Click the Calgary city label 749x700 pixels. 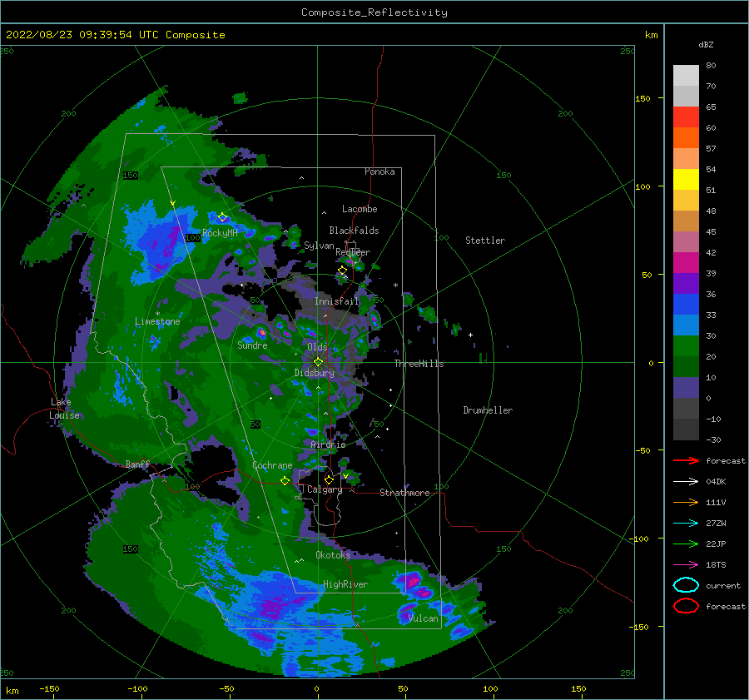325,489
